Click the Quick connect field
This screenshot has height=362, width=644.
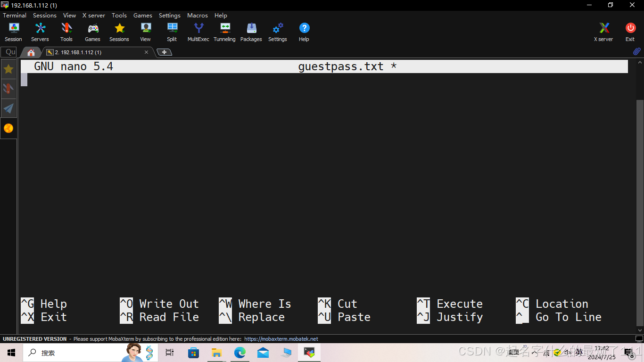(x=9, y=52)
